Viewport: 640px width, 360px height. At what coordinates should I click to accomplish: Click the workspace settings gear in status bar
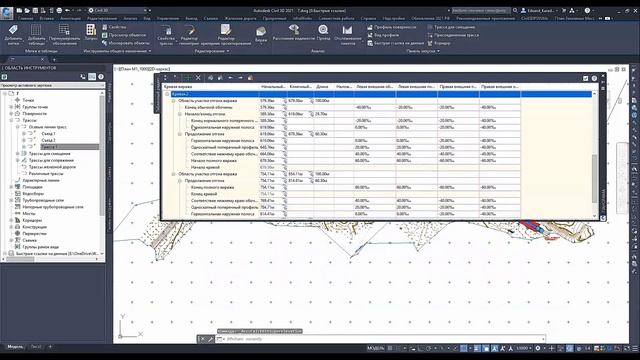pyautogui.click(x=538, y=348)
